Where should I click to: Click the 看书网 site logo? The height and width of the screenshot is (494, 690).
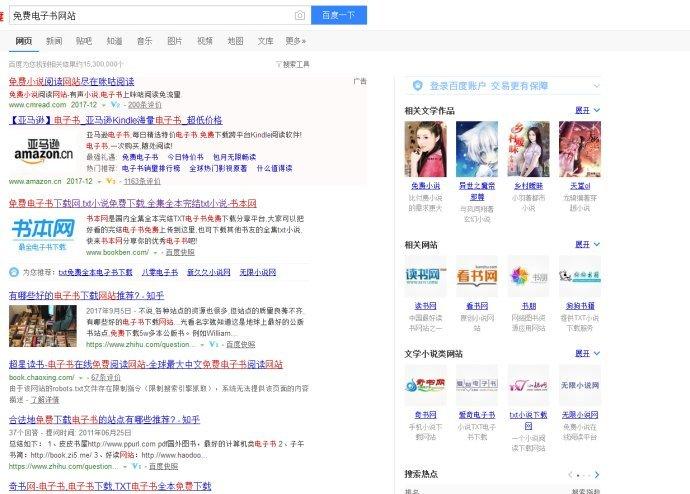click(477, 276)
